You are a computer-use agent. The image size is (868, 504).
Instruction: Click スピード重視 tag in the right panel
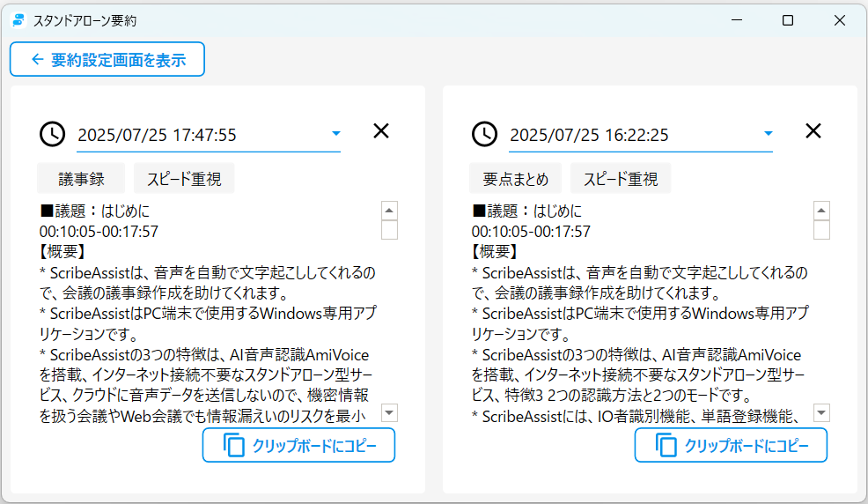click(621, 179)
